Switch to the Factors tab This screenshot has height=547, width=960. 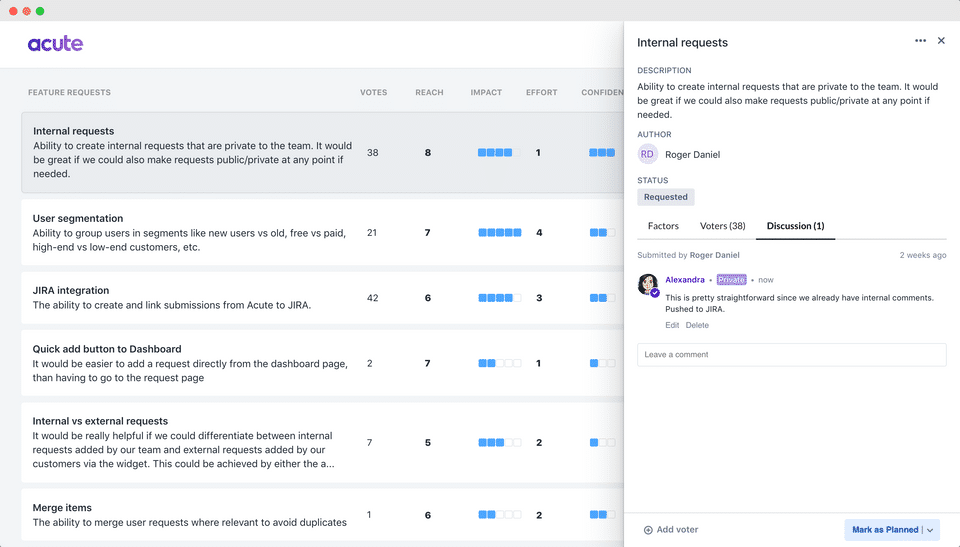[663, 226]
